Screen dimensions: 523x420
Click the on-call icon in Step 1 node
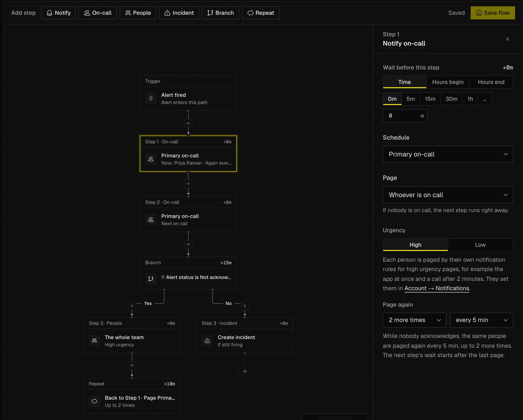pyautogui.click(x=151, y=159)
